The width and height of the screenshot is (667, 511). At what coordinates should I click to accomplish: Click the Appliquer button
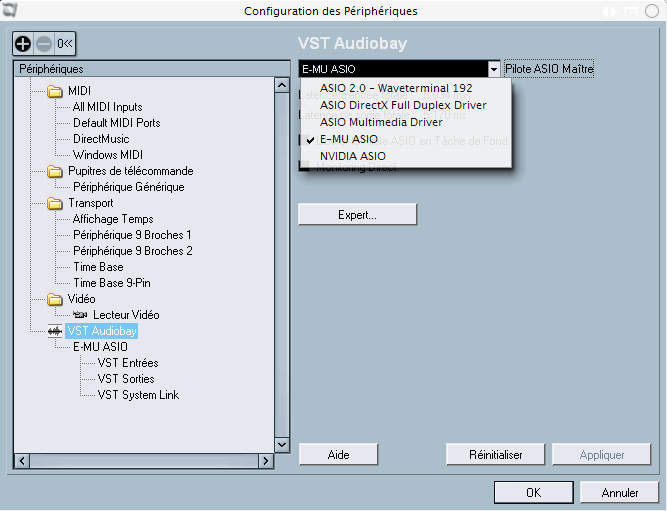[x=601, y=454]
